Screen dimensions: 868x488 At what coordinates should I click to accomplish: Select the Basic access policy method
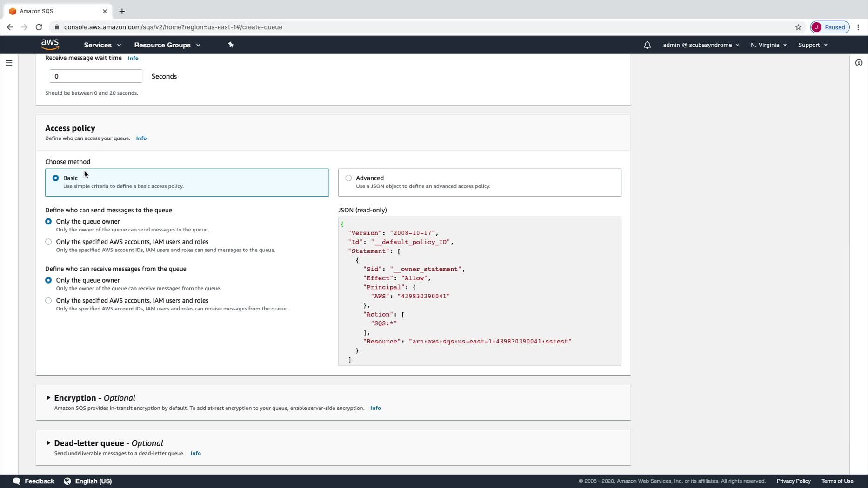(x=56, y=178)
